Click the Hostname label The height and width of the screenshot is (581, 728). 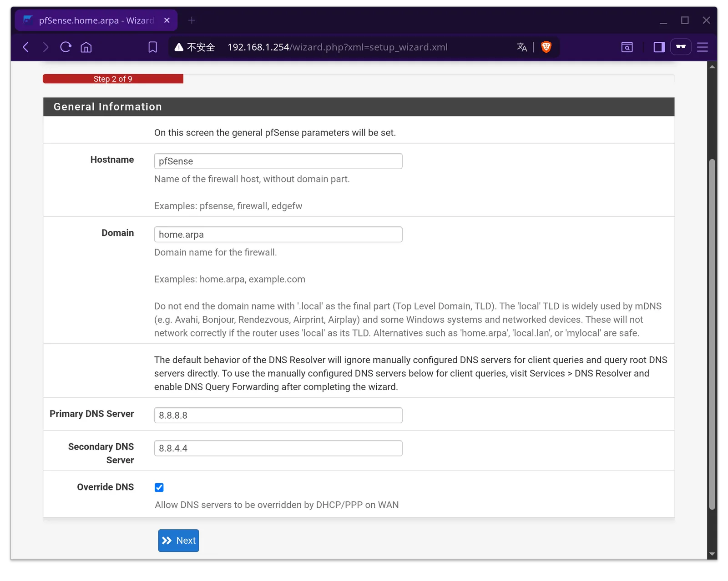[112, 160]
